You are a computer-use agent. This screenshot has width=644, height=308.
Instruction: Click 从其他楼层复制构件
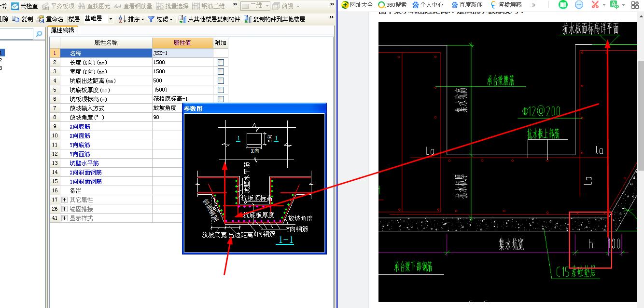click(209, 19)
